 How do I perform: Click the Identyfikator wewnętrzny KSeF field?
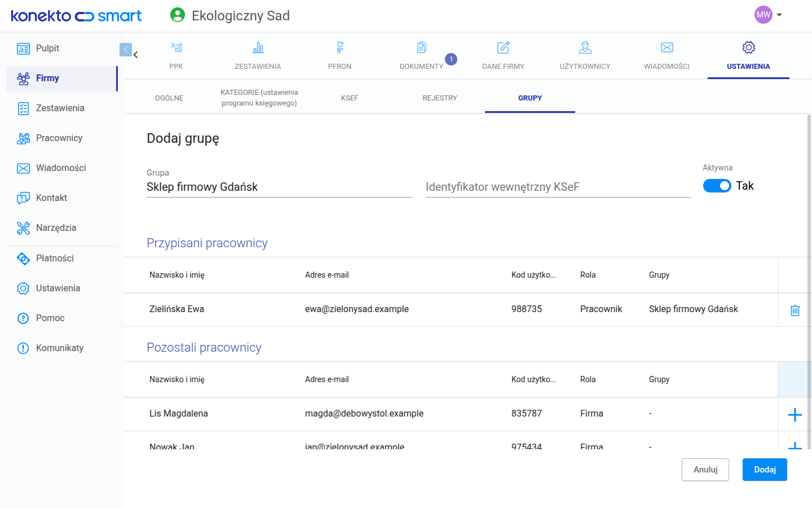pyautogui.click(x=558, y=187)
